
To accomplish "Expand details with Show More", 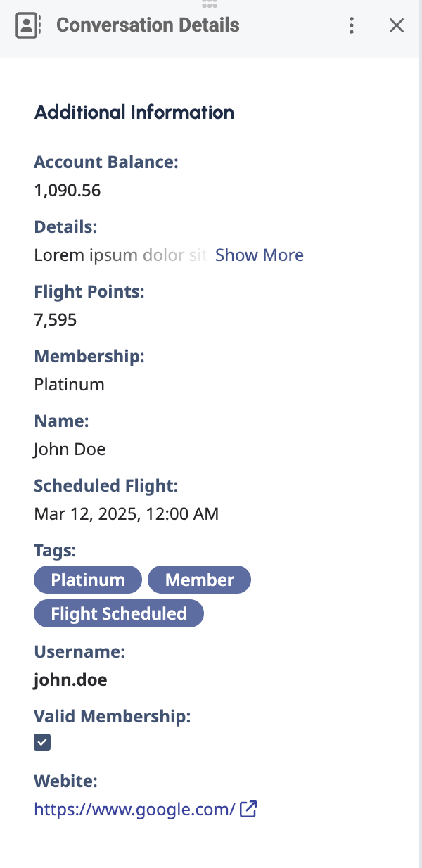I will [259, 255].
